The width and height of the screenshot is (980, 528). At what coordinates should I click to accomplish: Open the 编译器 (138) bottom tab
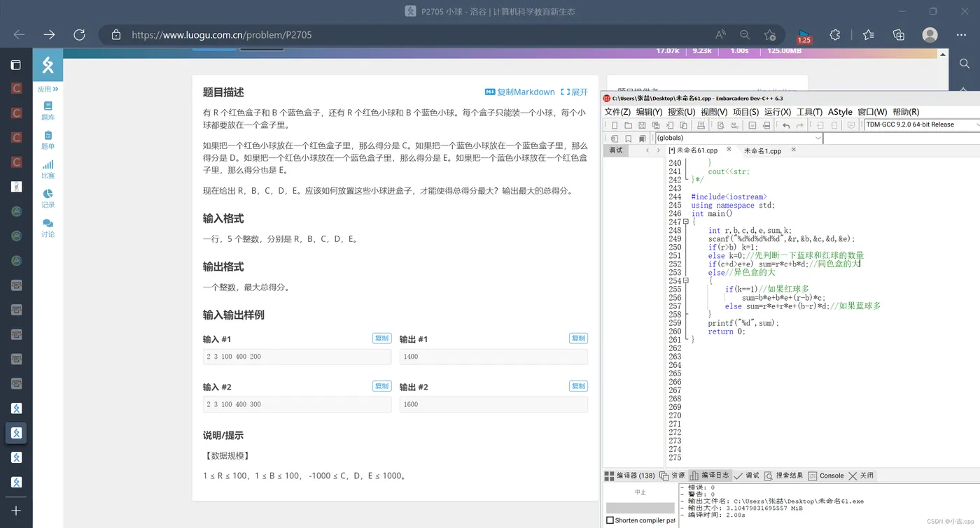(x=630, y=476)
